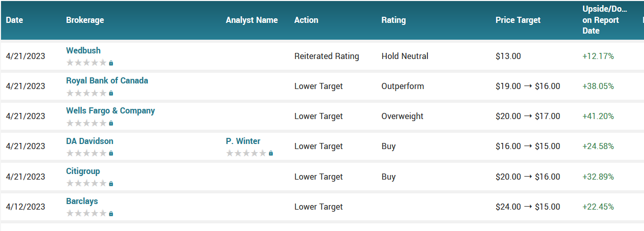Viewport: 644px width, 231px height.
Task: Sort by the Date column header
Action: tap(15, 20)
